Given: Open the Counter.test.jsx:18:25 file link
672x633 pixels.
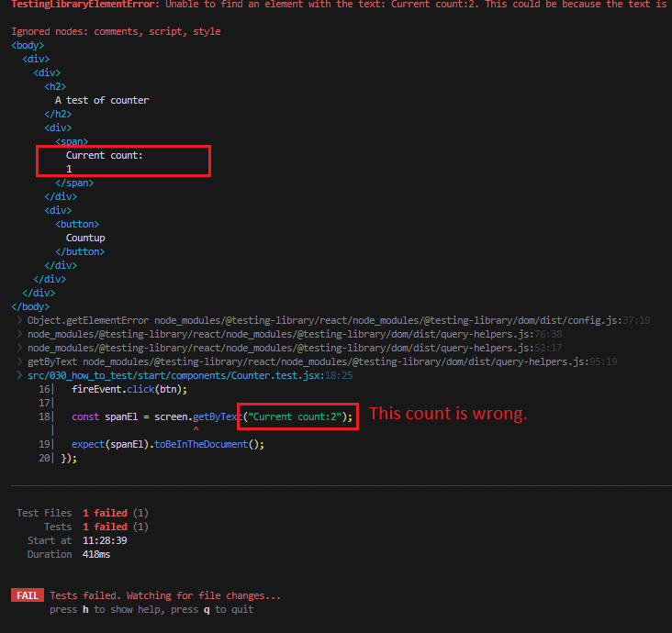Looking at the screenshot, I should click(190, 375).
